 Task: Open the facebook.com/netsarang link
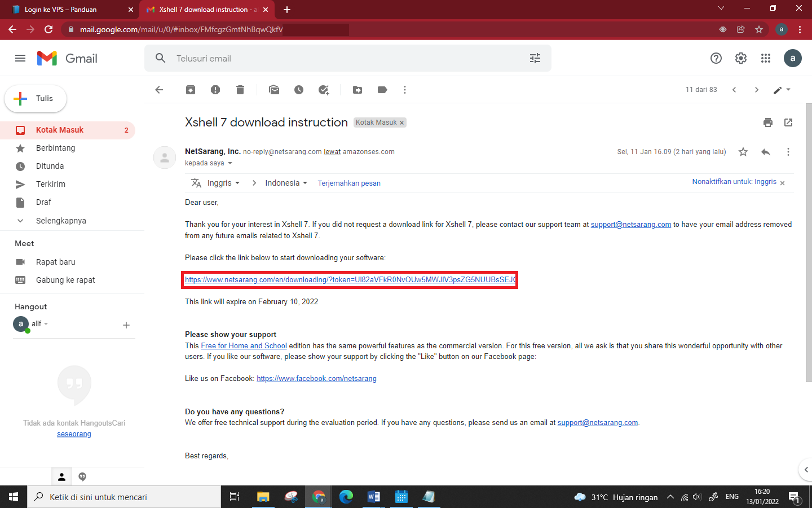[316, 379]
